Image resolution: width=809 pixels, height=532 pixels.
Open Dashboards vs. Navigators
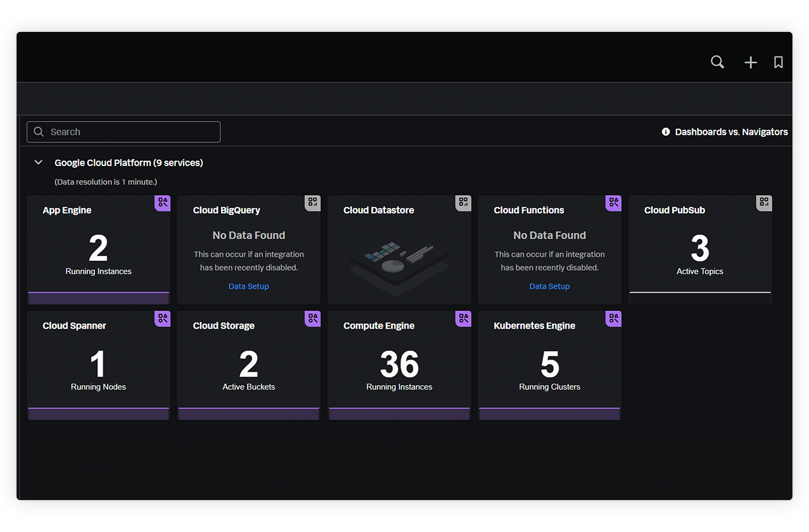pos(731,131)
